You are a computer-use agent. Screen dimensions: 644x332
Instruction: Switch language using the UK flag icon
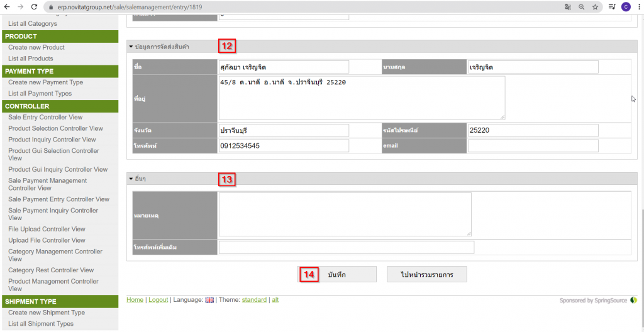(x=209, y=300)
